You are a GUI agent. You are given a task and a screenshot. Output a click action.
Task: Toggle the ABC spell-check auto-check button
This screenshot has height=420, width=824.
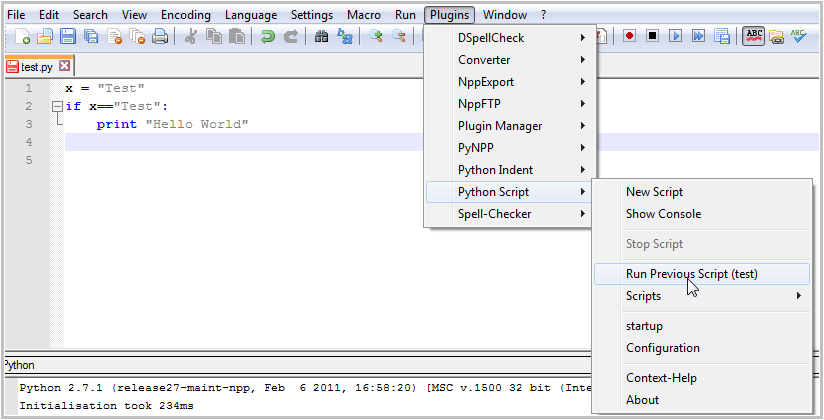pos(754,36)
